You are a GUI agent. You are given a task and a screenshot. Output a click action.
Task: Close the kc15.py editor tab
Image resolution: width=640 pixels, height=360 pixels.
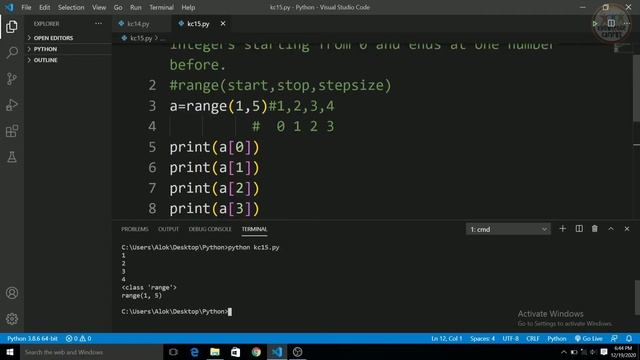point(223,24)
